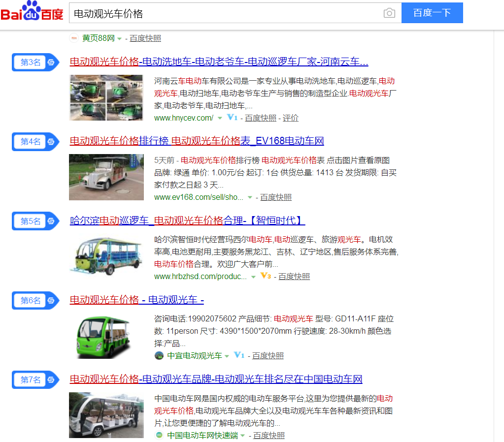Open the white vintage sightseeing car thumbnail

[106, 177]
